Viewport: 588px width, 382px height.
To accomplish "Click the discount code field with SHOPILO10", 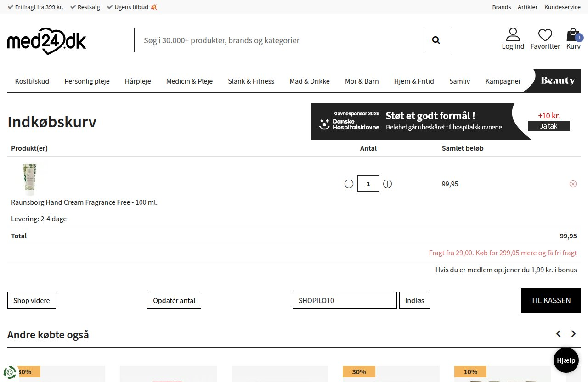I will pyautogui.click(x=345, y=300).
